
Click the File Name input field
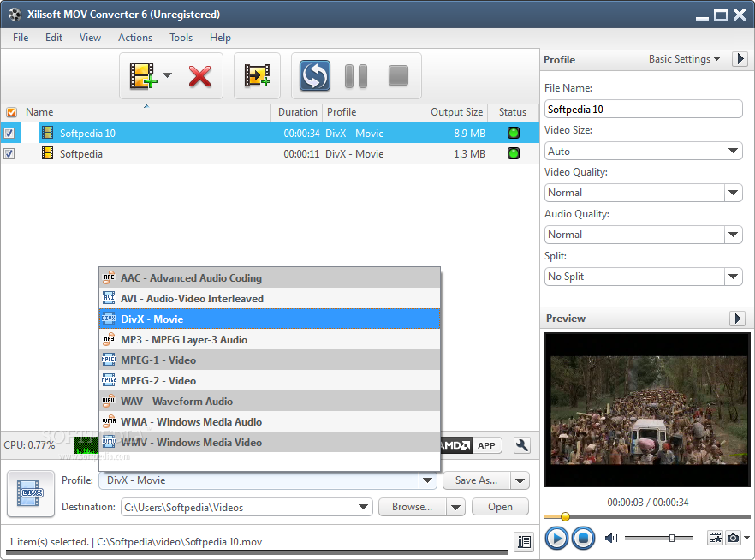pyautogui.click(x=644, y=110)
